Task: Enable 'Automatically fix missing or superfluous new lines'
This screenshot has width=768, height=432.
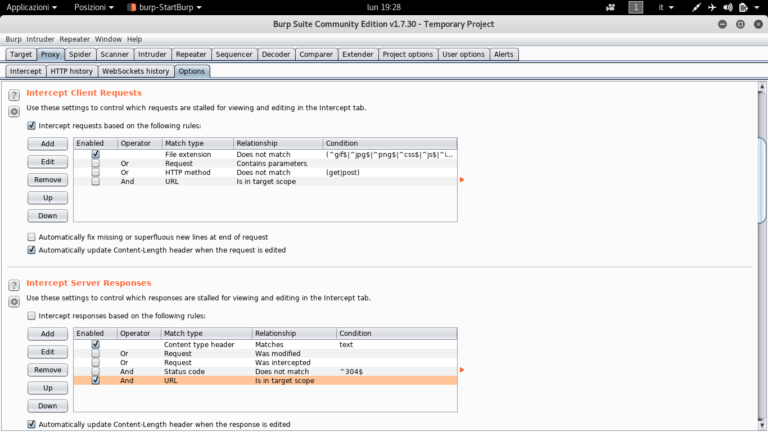Action: coord(31,237)
